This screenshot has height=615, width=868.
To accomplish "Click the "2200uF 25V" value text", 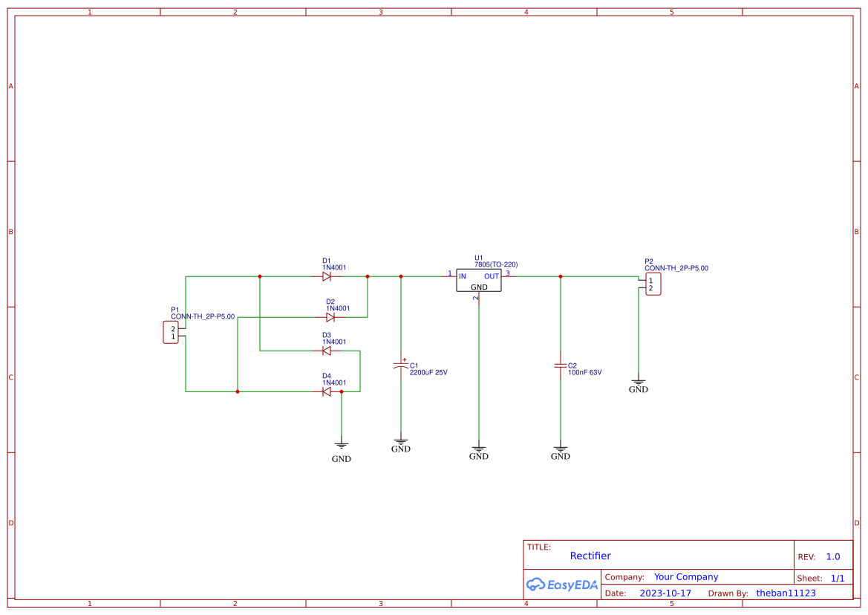I will point(428,373).
